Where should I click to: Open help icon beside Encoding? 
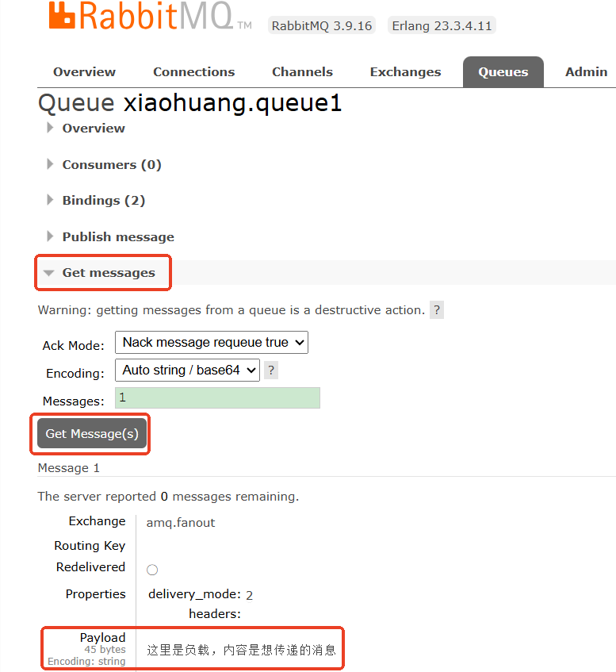point(271,371)
